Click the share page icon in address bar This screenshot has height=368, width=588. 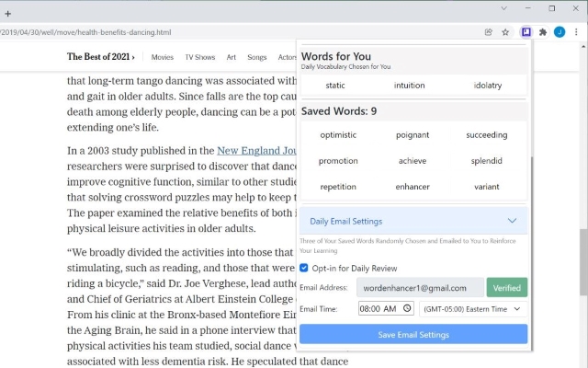(488, 32)
